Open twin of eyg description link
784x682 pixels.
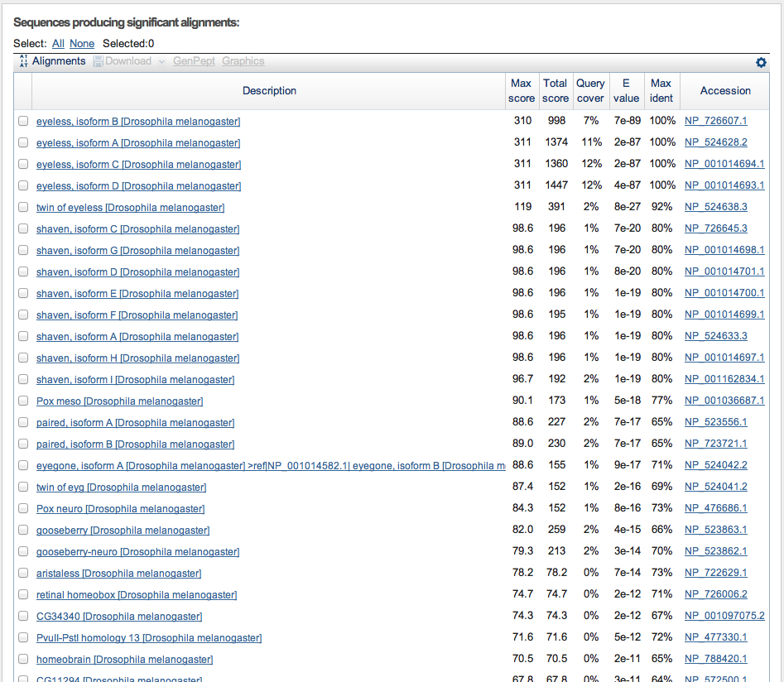click(121, 487)
